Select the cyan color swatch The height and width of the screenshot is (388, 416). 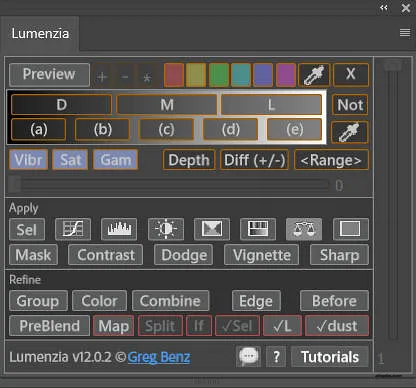241,75
